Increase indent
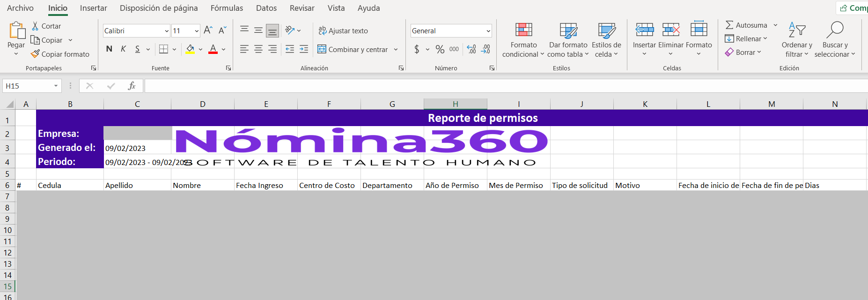868x300 pixels. [x=304, y=49]
